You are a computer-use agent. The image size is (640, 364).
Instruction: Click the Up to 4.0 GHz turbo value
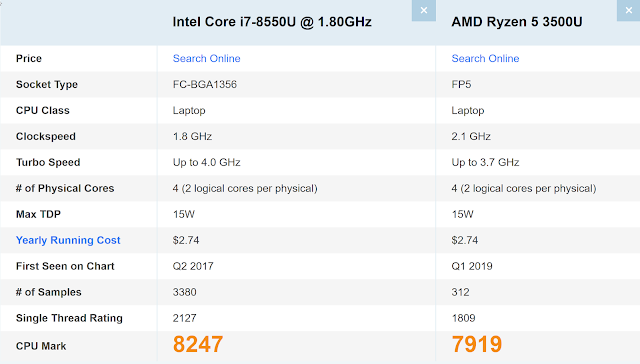click(x=207, y=162)
